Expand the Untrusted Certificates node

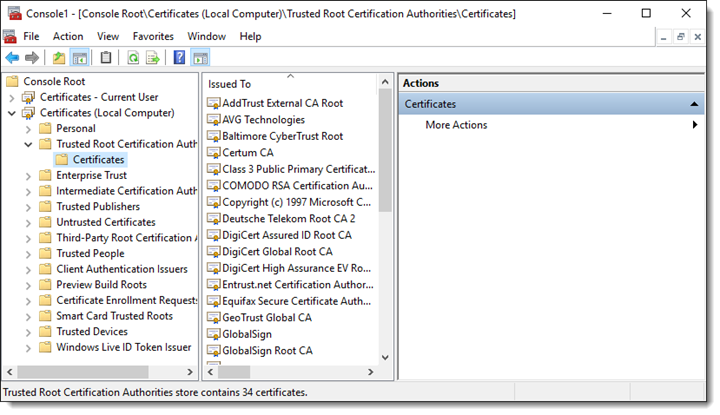pos(28,223)
